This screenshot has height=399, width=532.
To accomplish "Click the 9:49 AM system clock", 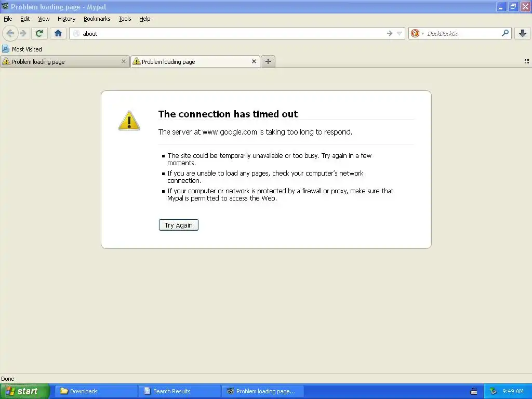I will (513, 391).
